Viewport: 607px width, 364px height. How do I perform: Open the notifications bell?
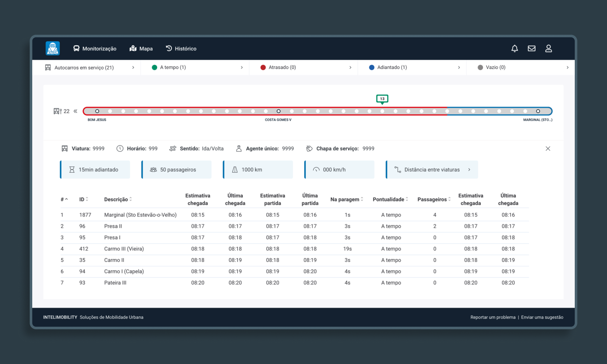[515, 48]
